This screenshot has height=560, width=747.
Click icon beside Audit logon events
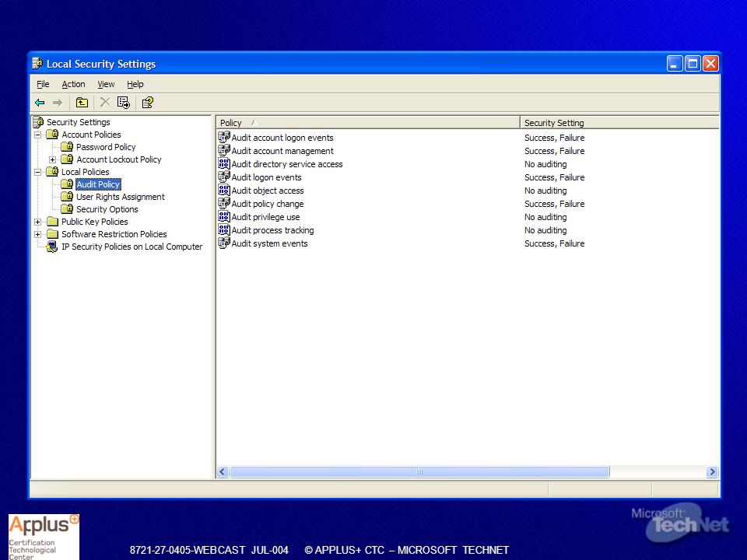pos(224,177)
